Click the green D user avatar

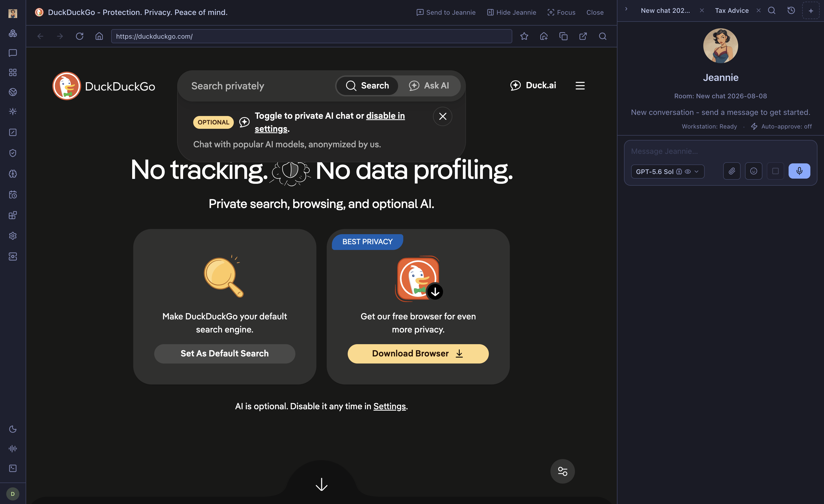pos(13,494)
